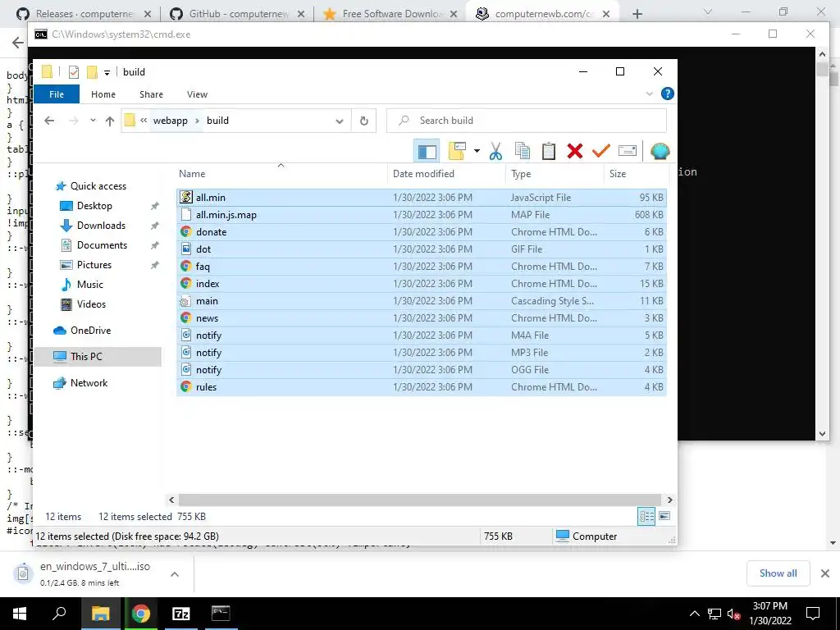This screenshot has width=840, height=630.
Task: Toggle the navigation pane toolbar button
Action: coord(427,151)
